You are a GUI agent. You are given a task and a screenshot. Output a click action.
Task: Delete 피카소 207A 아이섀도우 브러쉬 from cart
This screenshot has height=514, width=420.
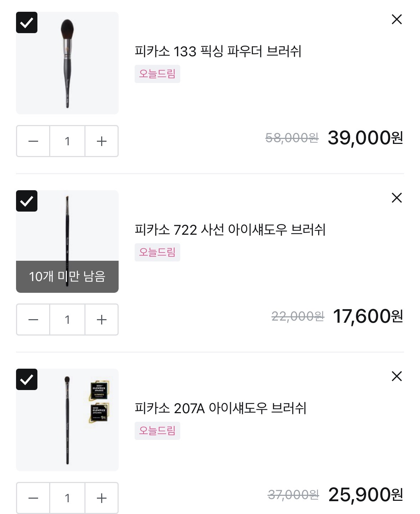(x=396, y=376)
